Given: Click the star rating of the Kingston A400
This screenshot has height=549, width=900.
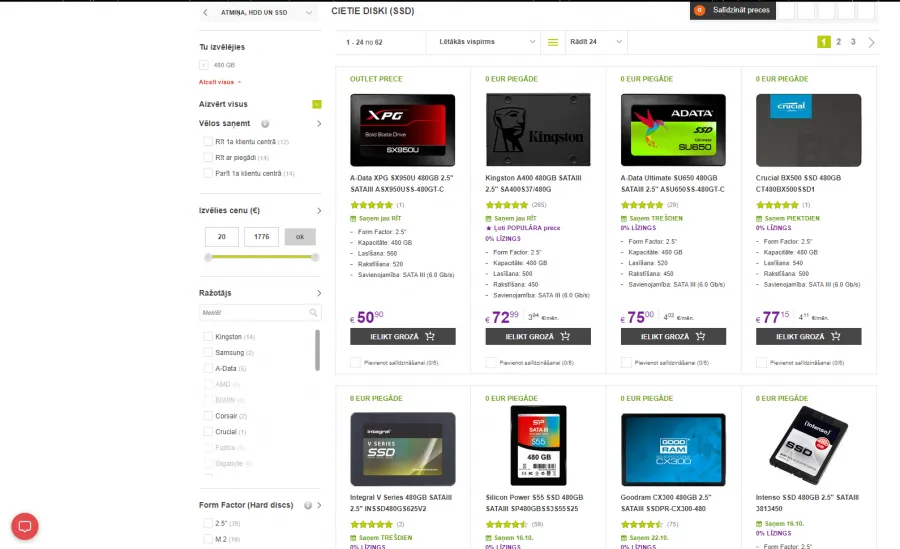Looking at the screenshot, I should (x=506, y=205).
